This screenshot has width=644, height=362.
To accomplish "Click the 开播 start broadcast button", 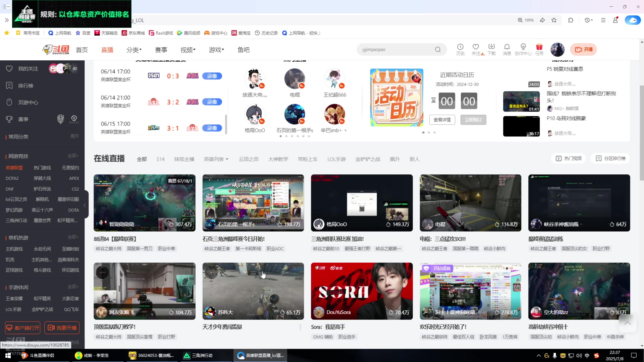I will pos(584,50).
